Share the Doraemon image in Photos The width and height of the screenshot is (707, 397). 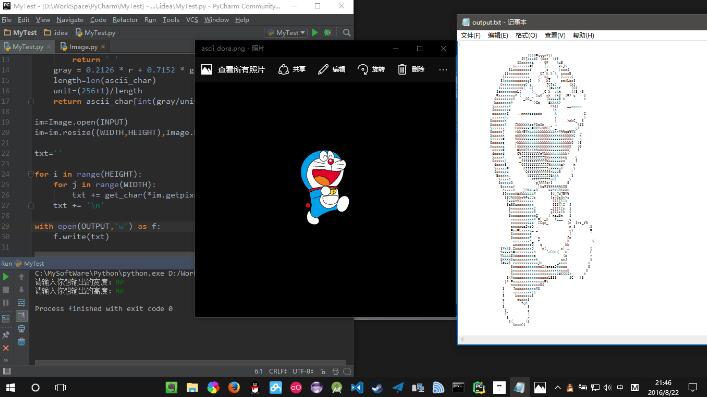click(292, 69)
